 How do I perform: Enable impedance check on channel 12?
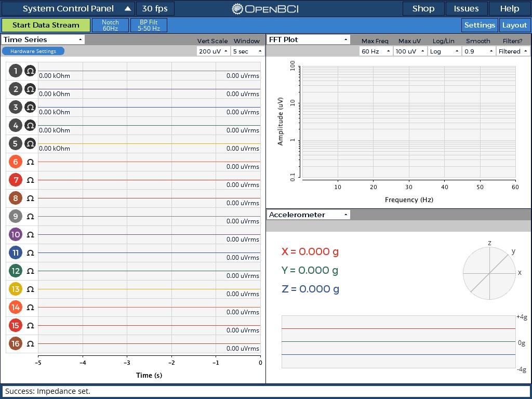point(30,271)
